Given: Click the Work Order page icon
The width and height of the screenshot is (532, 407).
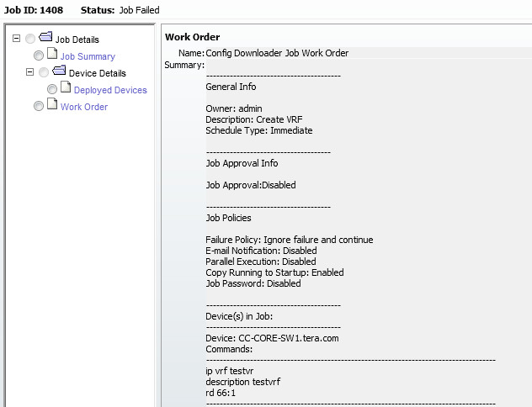Looking at the screenshot, I should click(52, 103).
